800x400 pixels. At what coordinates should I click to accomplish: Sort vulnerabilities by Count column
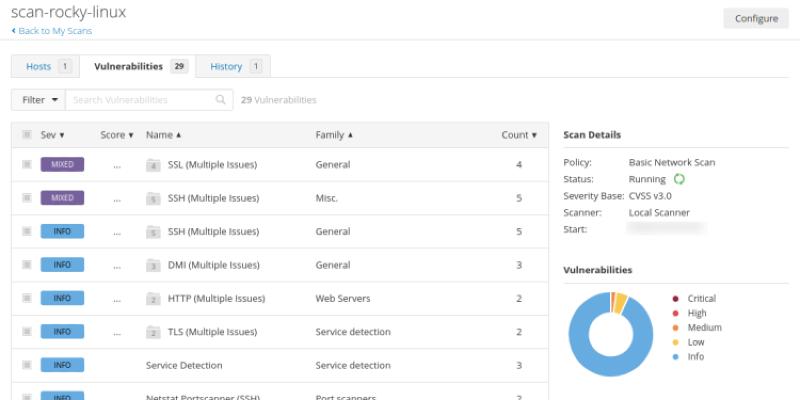coord(518,135)
